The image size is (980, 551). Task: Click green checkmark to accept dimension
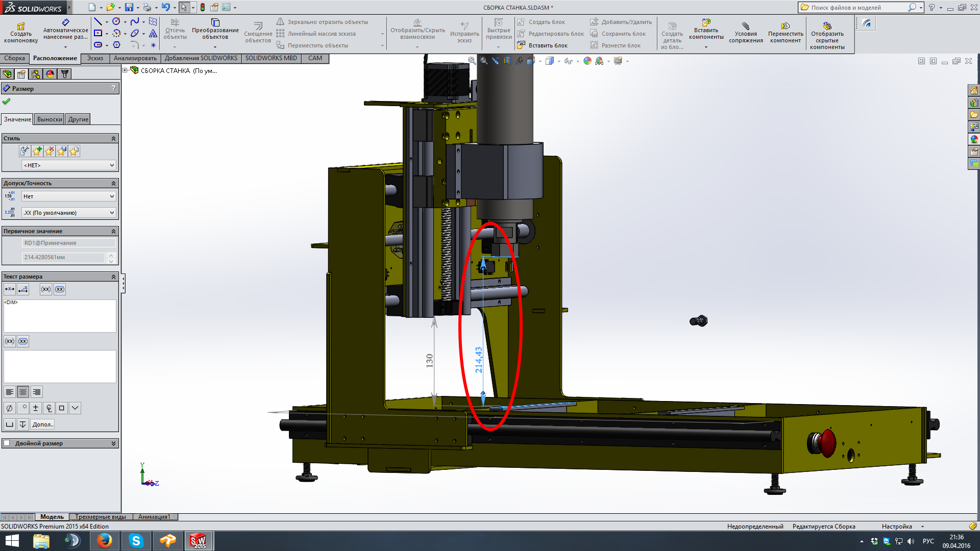tap(6, 102)
